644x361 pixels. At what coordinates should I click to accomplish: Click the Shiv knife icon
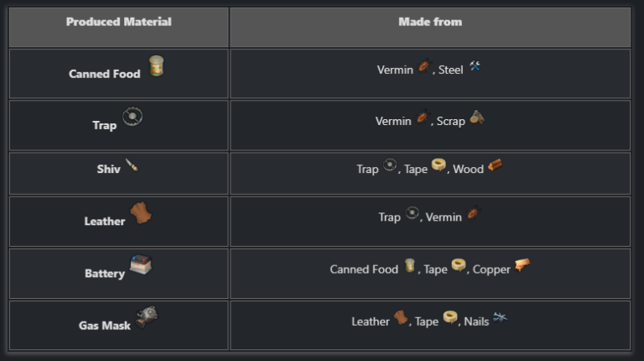pos(131,165)
